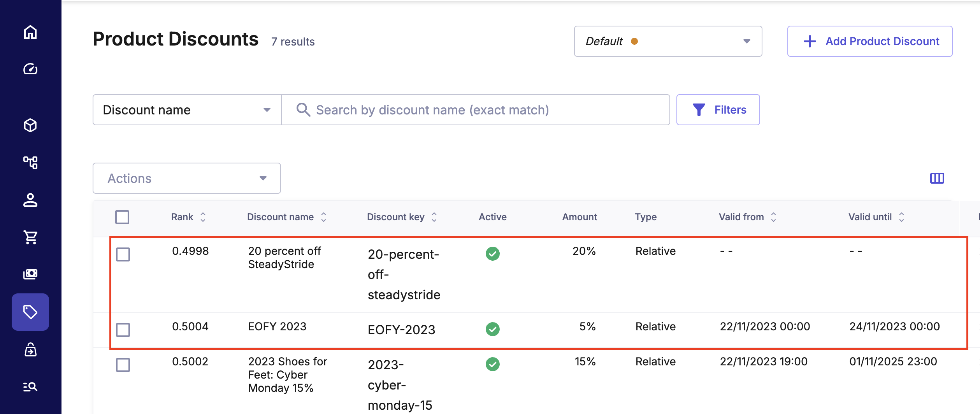Toggle the select-all checkbox in header
980x414 pixels.
pyautogui.click(x=122, y=217)
